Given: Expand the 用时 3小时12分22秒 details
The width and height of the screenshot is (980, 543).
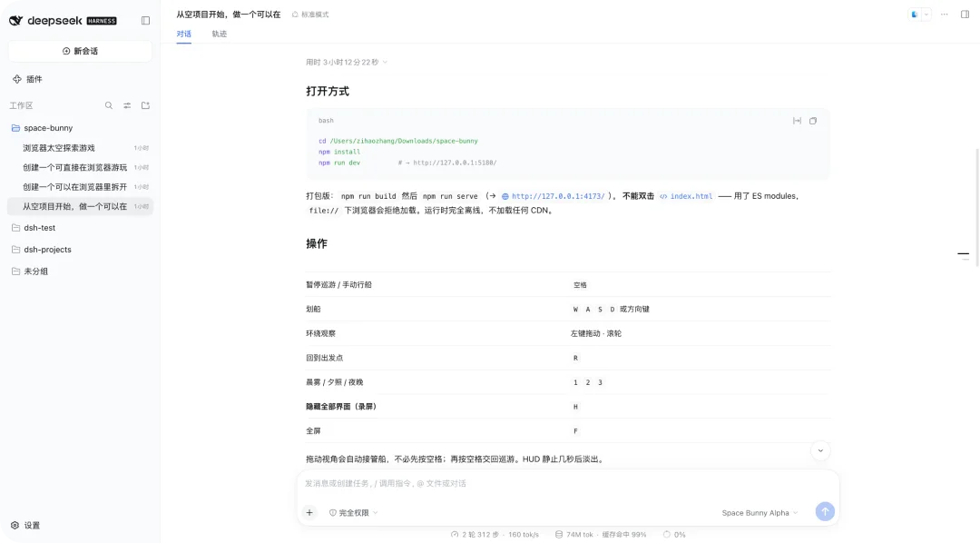Looking at the screenshot, I should (x=347, y=62).
